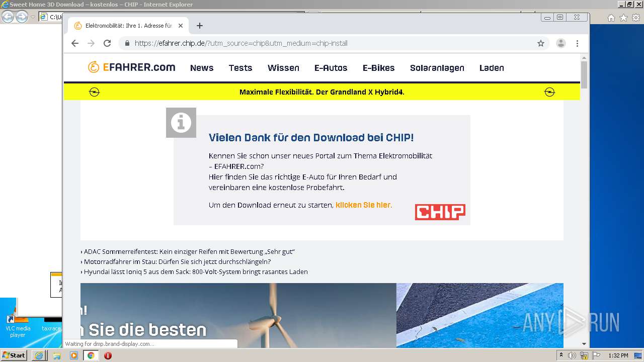
Task: Reload the efahrer.chip.de page
Action: pyautogui.click(x=107, y=43)
